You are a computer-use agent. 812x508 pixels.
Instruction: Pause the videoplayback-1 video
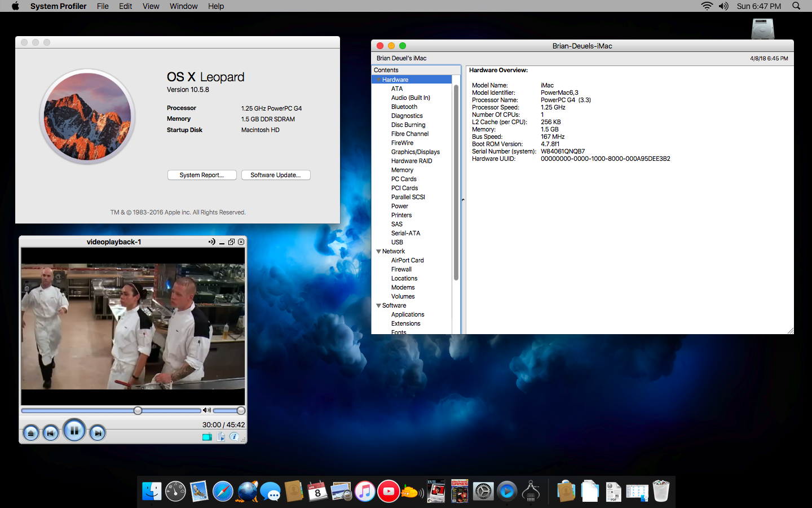(74, 431)
